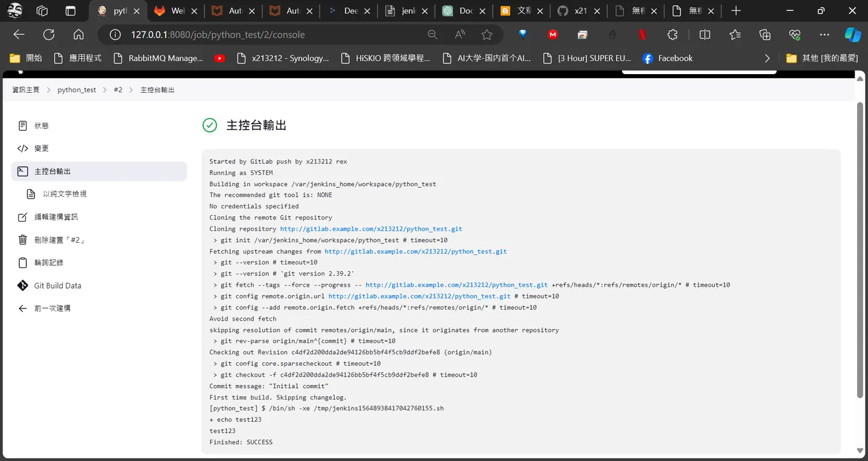
Task: Open 編輯建構資訊 edit build info
Action: click(56, 217)
